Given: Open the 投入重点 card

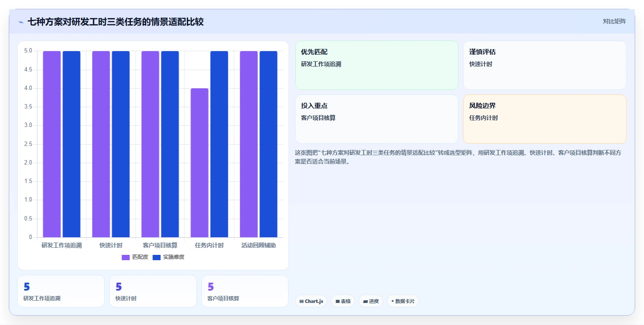Looking at the screenshot, I should tap(377, 119).
